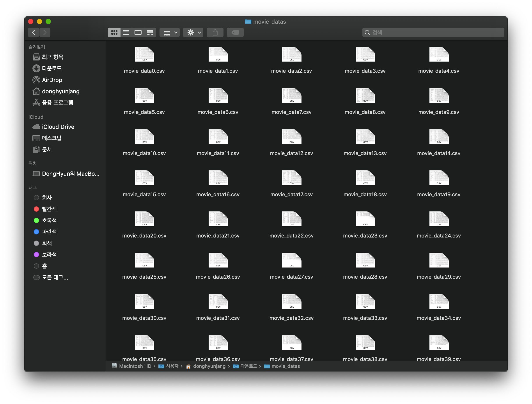Select movie_data33.csv file icon
This screenshot has width=532, height=404.
pos(365,301)
